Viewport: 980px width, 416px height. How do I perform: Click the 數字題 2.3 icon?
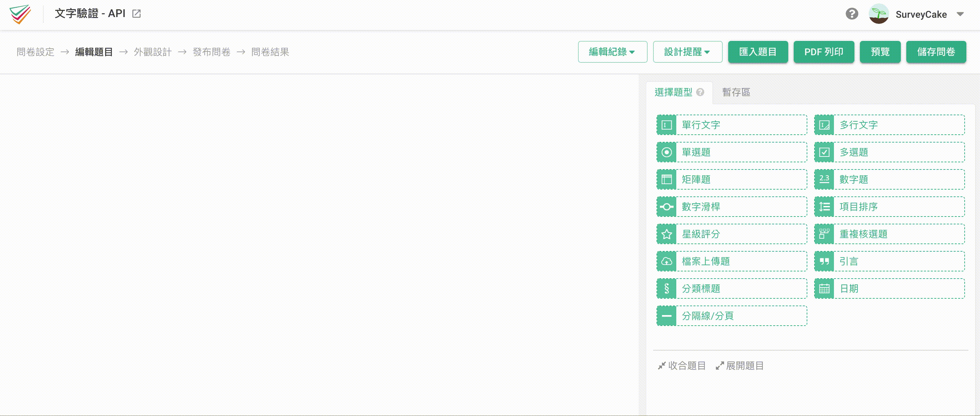coord(824,179)
